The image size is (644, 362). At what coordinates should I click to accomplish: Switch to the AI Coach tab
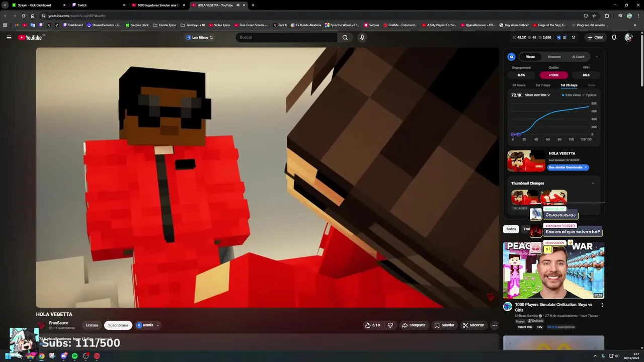tap(578, 57)
